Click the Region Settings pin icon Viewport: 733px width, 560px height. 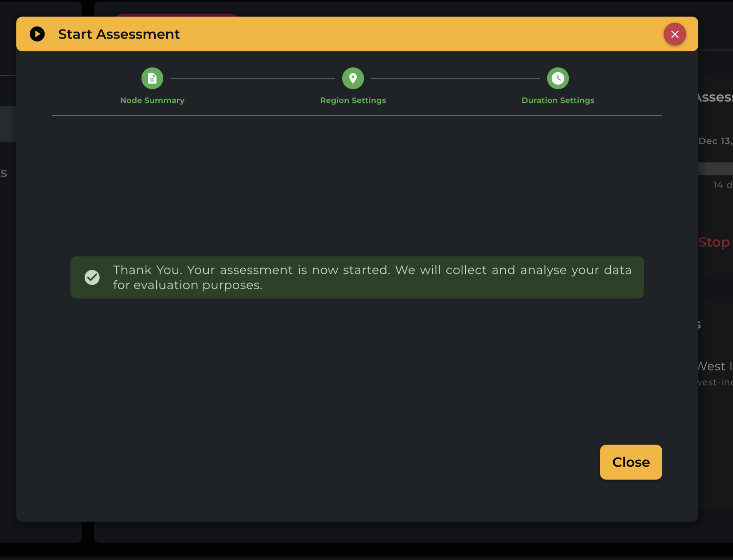click(x=353, y=78)
